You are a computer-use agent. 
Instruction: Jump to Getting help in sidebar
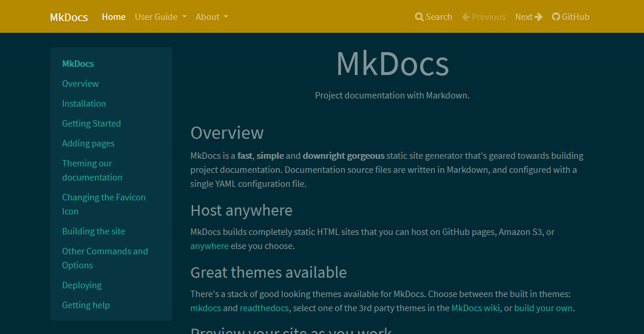click(x=86, y=305)
